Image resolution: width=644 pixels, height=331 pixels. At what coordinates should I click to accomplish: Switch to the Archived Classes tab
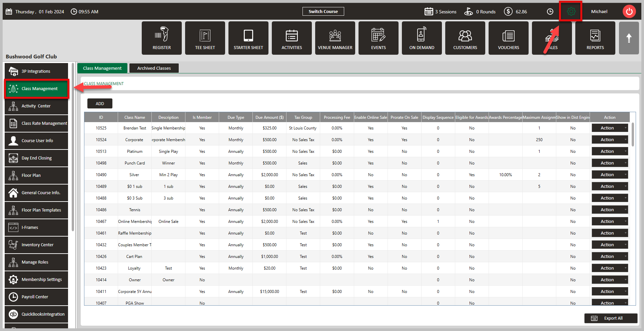pos(154,68)
